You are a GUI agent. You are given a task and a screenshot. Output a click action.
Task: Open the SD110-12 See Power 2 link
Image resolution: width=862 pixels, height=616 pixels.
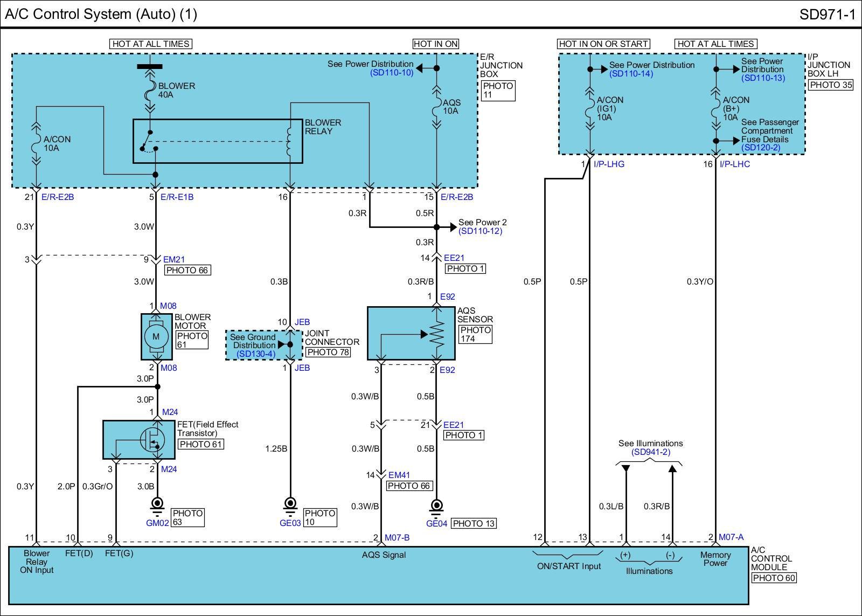tap(480, 231)
